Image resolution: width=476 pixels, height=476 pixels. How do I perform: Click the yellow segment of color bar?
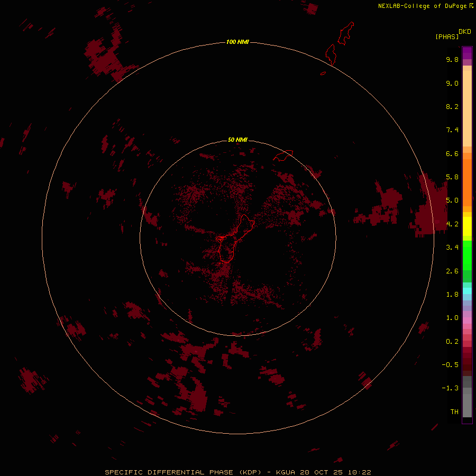pos(467,226)
